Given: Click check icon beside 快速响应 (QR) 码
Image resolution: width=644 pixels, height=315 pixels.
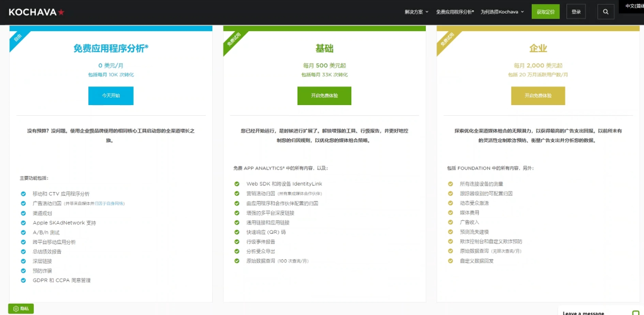Looking at the screenshot, I should point(237,232).
